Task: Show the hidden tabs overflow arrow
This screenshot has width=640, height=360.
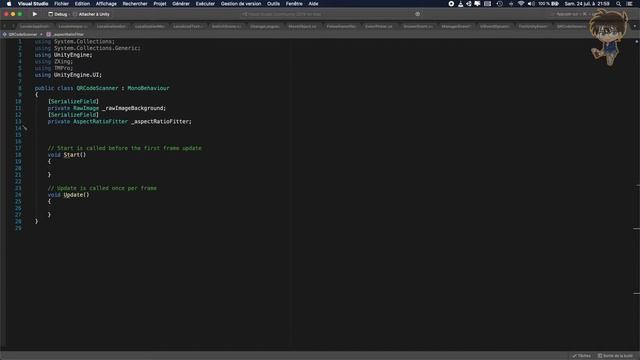Action: tap(635, 26)
